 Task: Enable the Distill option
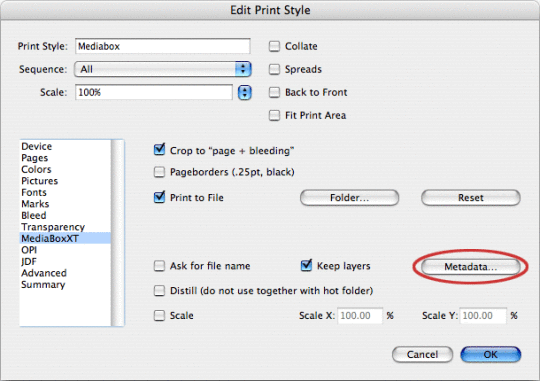coord(159,291)
